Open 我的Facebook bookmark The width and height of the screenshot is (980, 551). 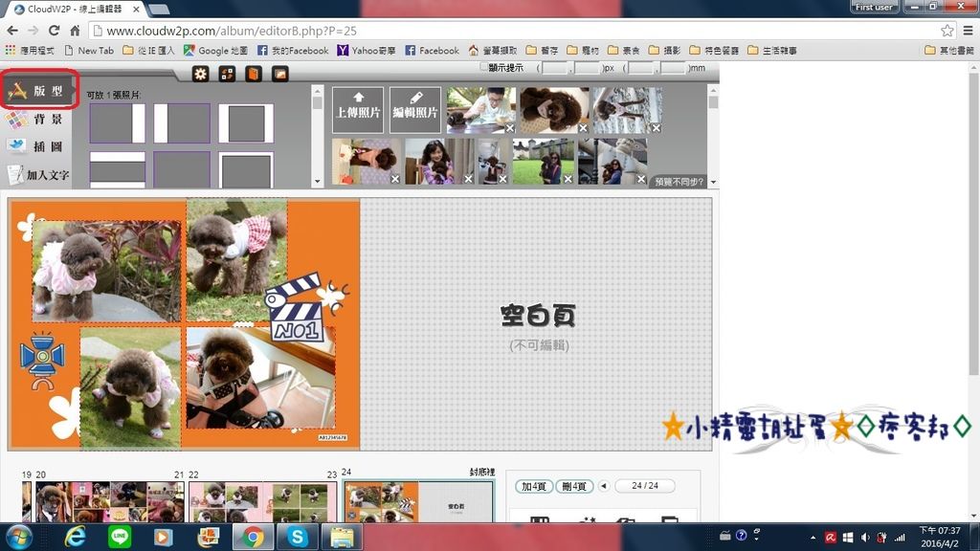293,50
